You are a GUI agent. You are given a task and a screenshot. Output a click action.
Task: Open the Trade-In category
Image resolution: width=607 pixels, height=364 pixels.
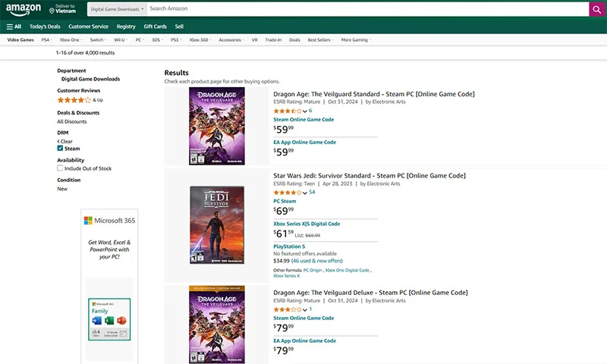pyautogui.click(x=273, y=40)
